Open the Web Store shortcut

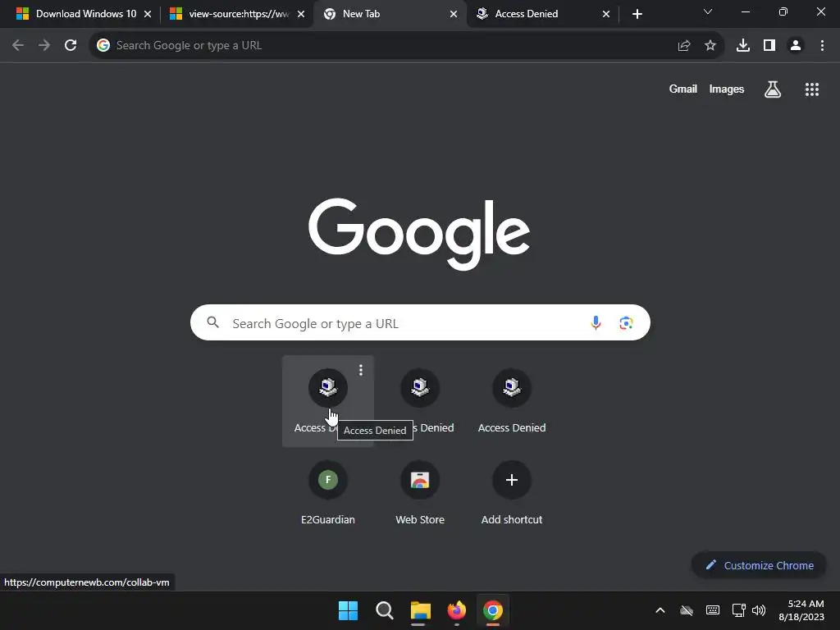420,492
